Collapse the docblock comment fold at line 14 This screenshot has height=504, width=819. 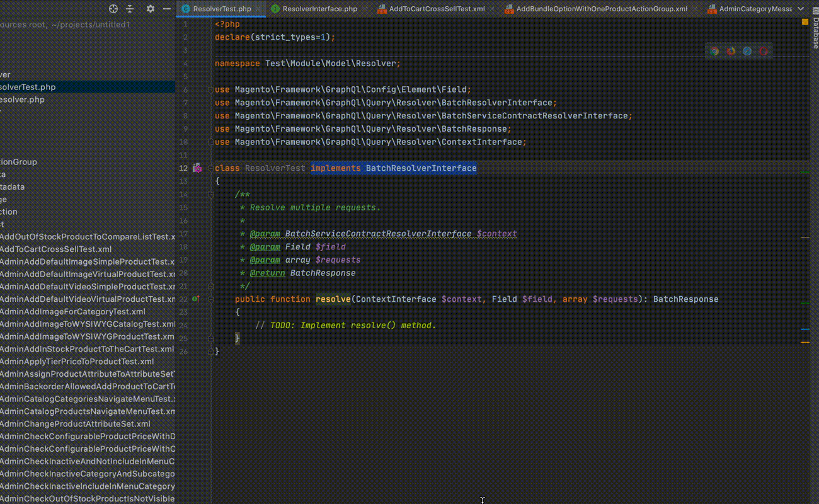click(x=212, y=195)
